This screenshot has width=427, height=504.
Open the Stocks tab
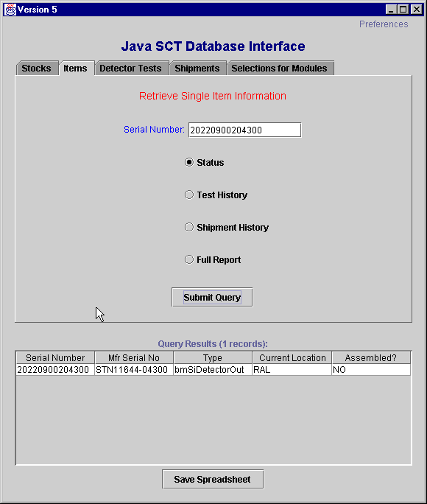(x=36, y=68)
